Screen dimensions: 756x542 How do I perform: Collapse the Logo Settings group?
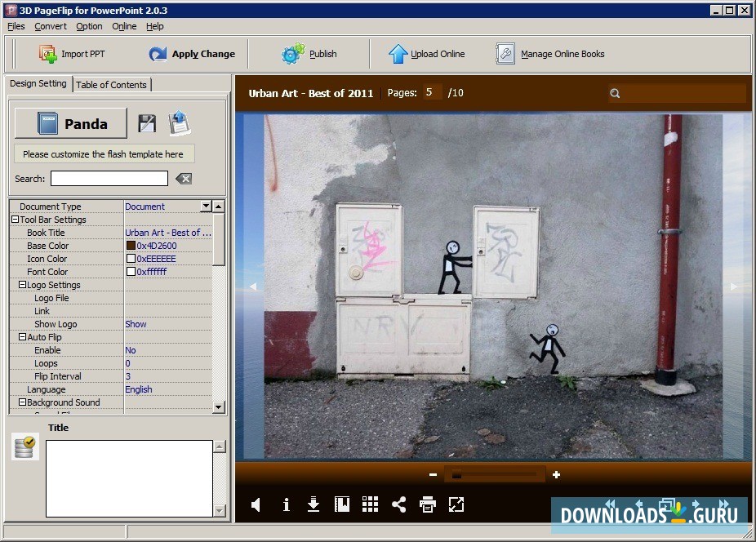click(22, 285)
